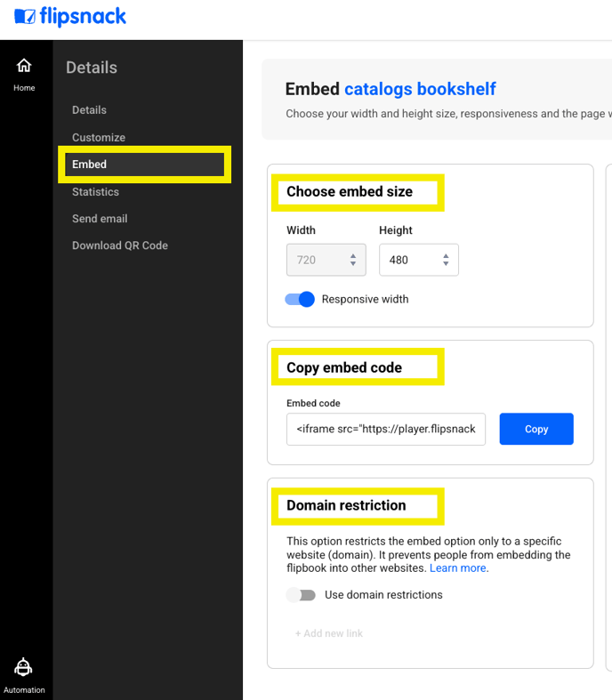Click the Home icon in the sidebar
The image size is (612, 700).
pyautogui.click(x=24, y=66)
